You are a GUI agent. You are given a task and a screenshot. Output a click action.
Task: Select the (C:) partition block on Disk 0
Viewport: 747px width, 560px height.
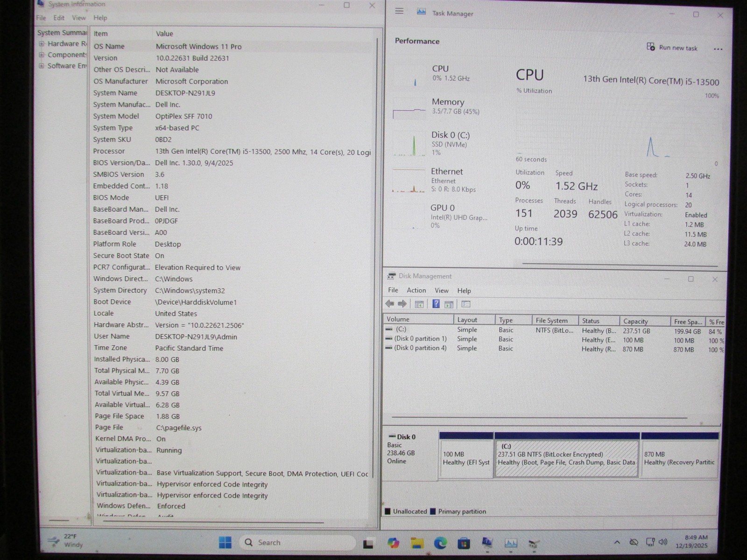(x=566, y=458)
